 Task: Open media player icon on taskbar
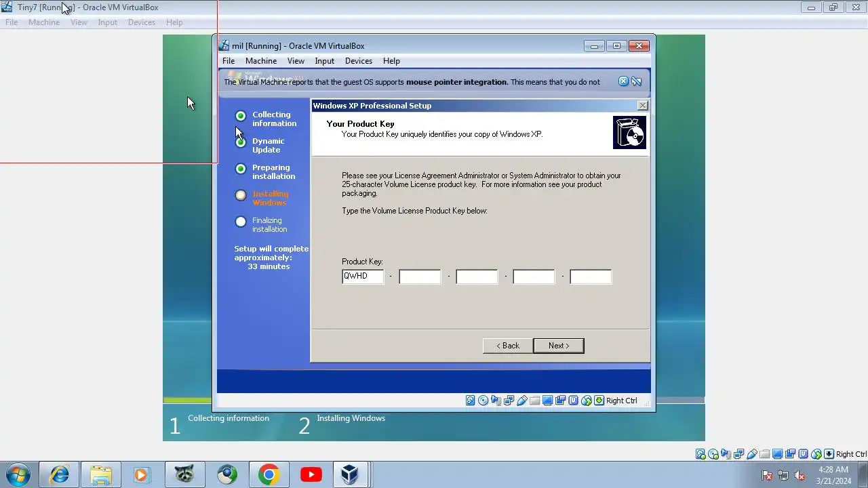141,474
